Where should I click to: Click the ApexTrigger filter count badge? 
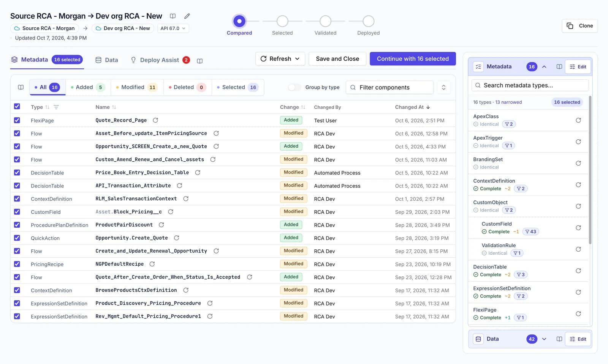pos(508,146)
